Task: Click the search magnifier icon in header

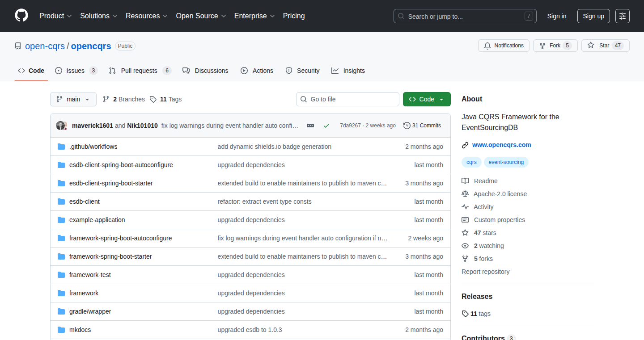Action: 401,16
